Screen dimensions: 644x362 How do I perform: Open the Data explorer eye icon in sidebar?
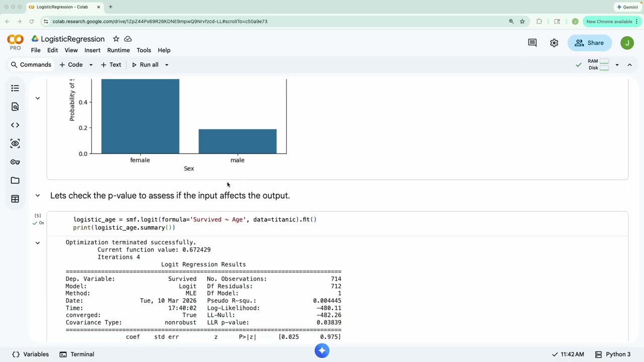click(15, 144)
